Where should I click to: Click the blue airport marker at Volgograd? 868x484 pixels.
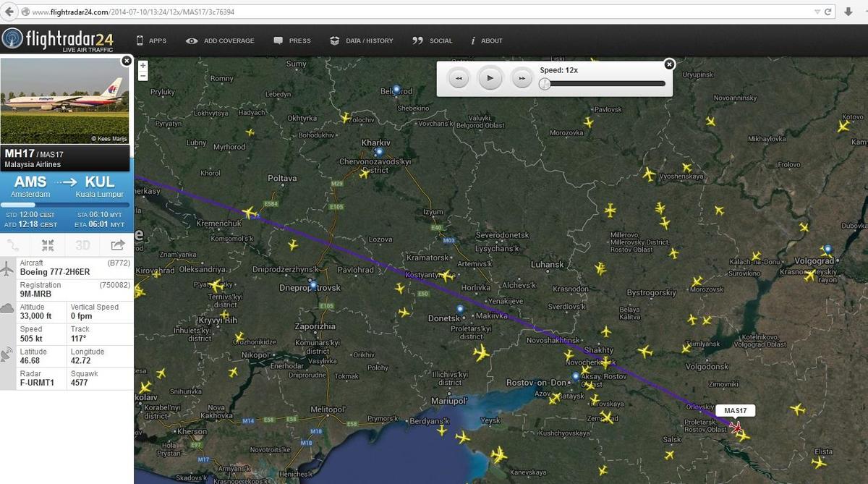pyautogui.click(x=827, y=249)
